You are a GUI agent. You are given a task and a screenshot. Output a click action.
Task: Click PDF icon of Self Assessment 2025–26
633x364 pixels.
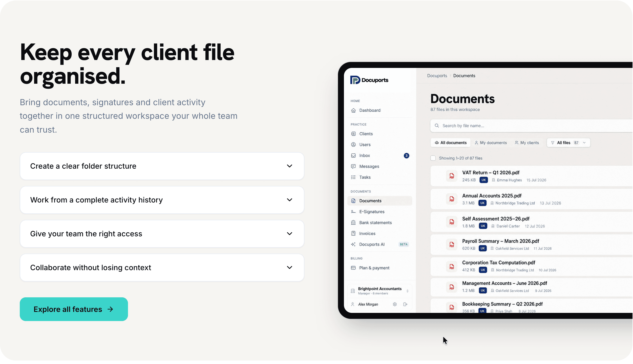(452, 222)
